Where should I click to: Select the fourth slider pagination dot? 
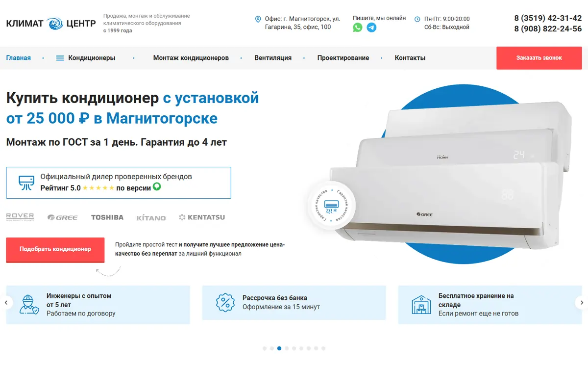pos(287,348)
